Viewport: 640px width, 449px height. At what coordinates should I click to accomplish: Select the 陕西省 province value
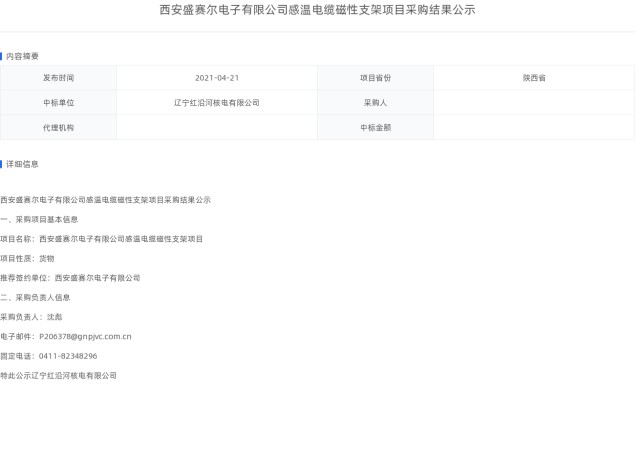533,77
